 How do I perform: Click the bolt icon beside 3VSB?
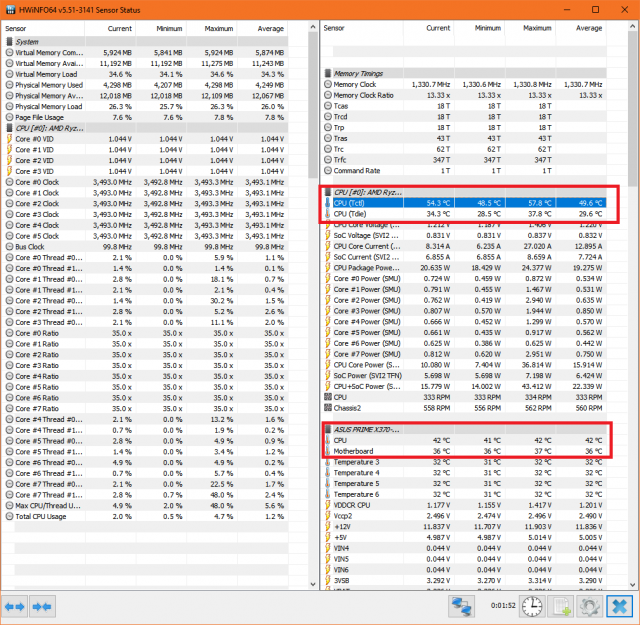point(327,581)
